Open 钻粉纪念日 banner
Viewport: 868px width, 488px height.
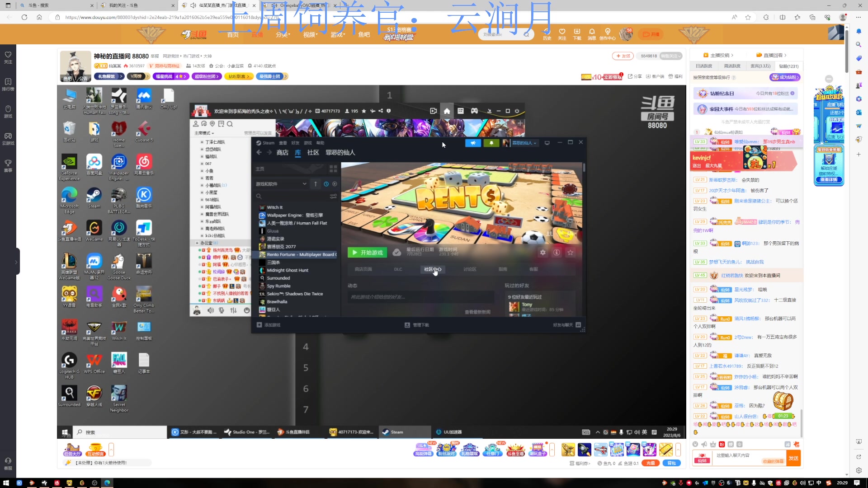[745, 94]
